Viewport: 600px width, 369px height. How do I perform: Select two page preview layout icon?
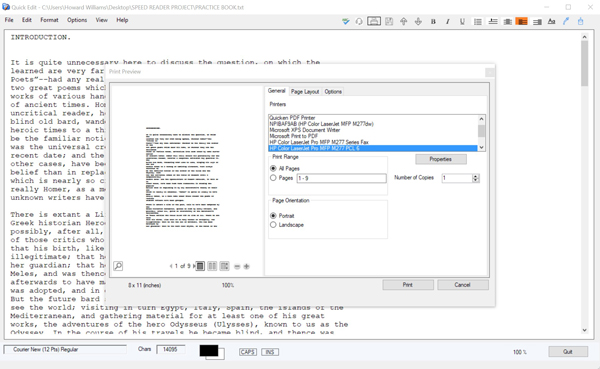pos(212,266)
